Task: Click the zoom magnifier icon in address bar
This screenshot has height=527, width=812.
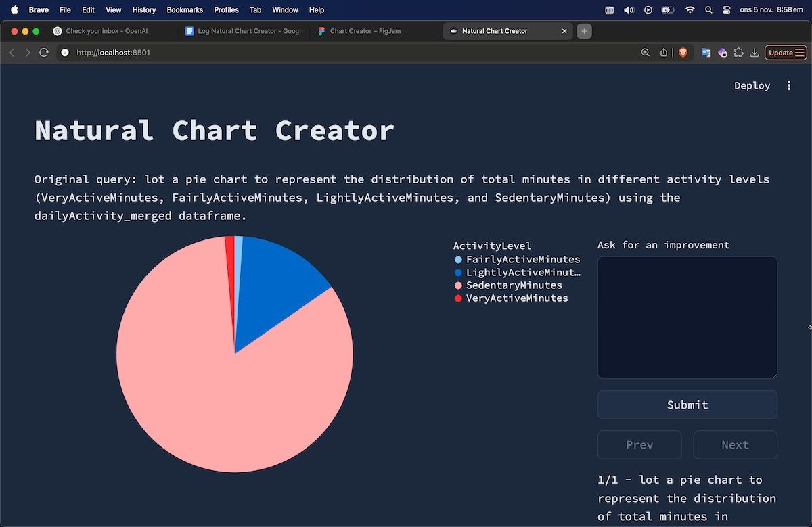Action: [x=645, y=52]
